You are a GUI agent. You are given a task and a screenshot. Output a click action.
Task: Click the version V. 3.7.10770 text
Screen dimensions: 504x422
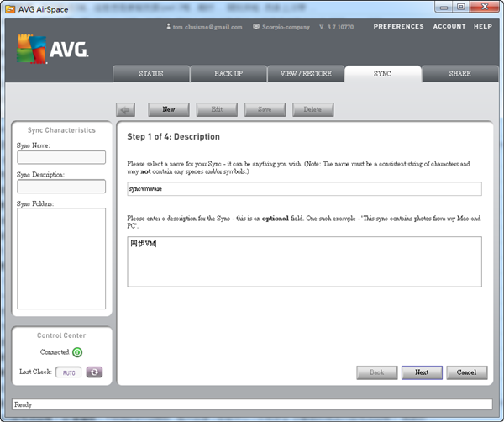coord(336,27)
